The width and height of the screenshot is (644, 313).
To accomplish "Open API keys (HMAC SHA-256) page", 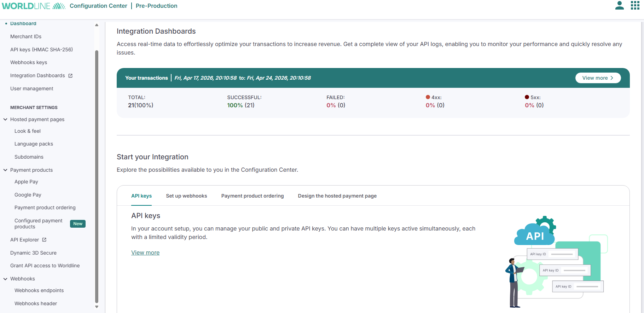I will (x=41, y=50).
